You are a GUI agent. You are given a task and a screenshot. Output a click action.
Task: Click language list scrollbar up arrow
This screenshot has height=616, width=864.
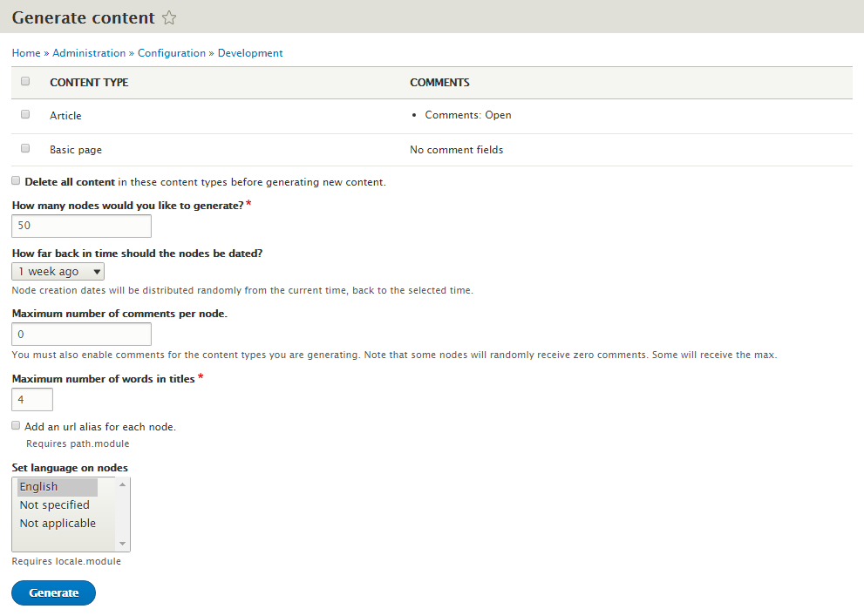[x=122, y=484]
